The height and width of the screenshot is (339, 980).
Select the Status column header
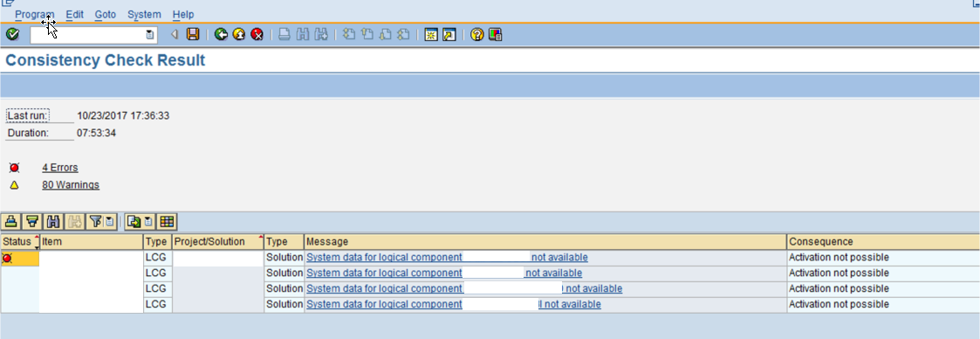pos(19,241)
